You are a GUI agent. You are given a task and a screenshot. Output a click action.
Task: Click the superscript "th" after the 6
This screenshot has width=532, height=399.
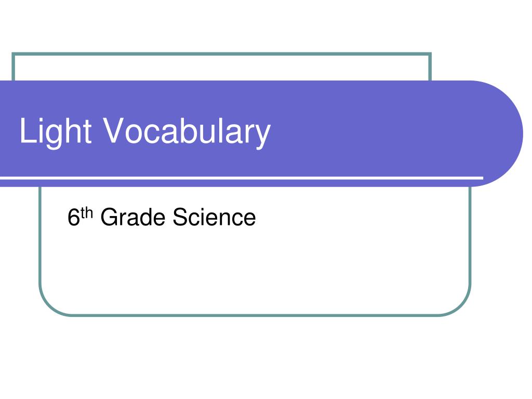click(x=87, y=214)
